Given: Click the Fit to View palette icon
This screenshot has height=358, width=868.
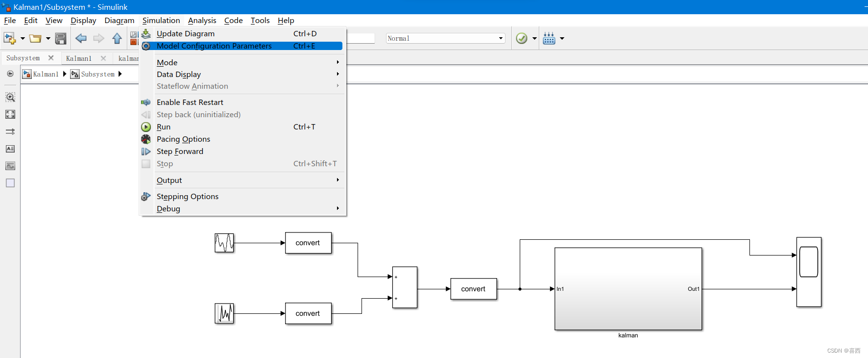Looking at the screenshot, I should [10, 114].
